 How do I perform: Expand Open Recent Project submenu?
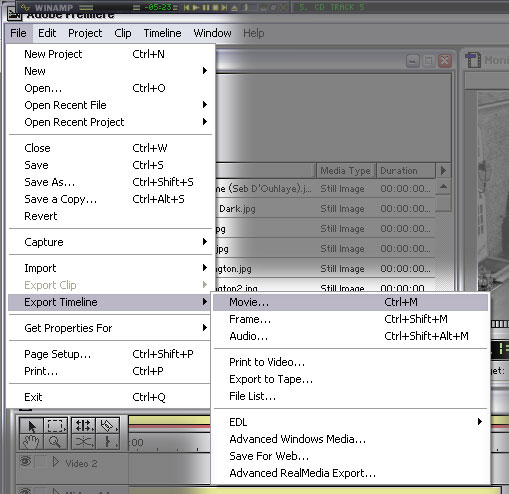tap(205, 122)
